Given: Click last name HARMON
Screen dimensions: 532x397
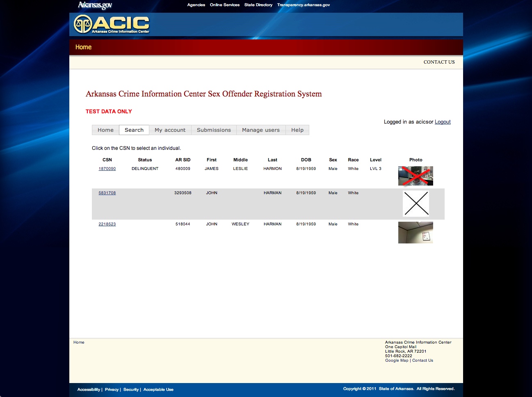Looking at the screenshot, I should [x=272, y=169].
